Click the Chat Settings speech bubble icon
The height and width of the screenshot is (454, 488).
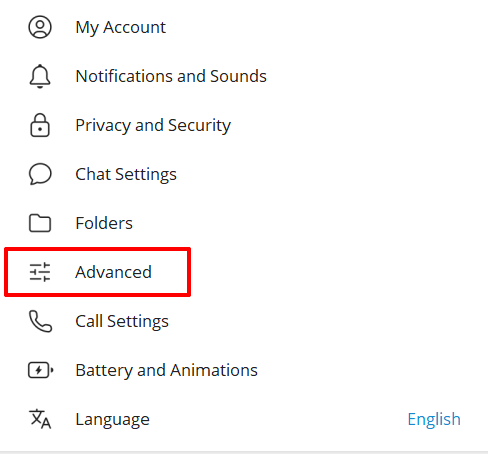tap(40, 174)
